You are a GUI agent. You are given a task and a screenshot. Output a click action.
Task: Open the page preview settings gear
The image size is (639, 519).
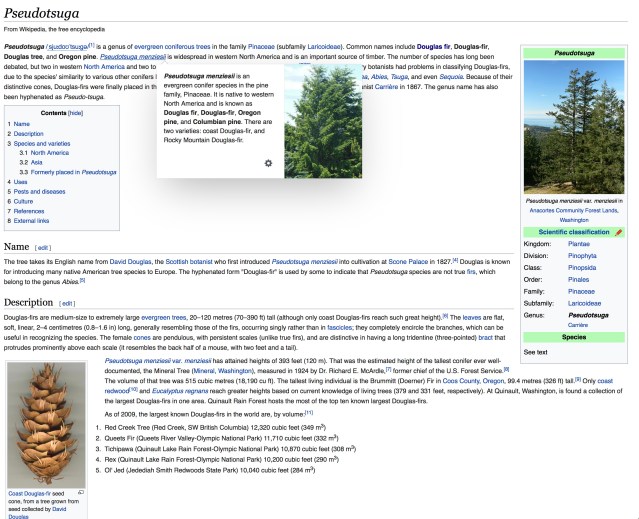coord(267,163)
